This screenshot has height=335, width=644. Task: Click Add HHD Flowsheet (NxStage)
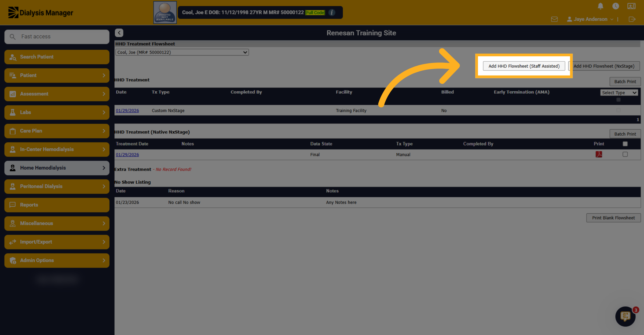(604, 66)
